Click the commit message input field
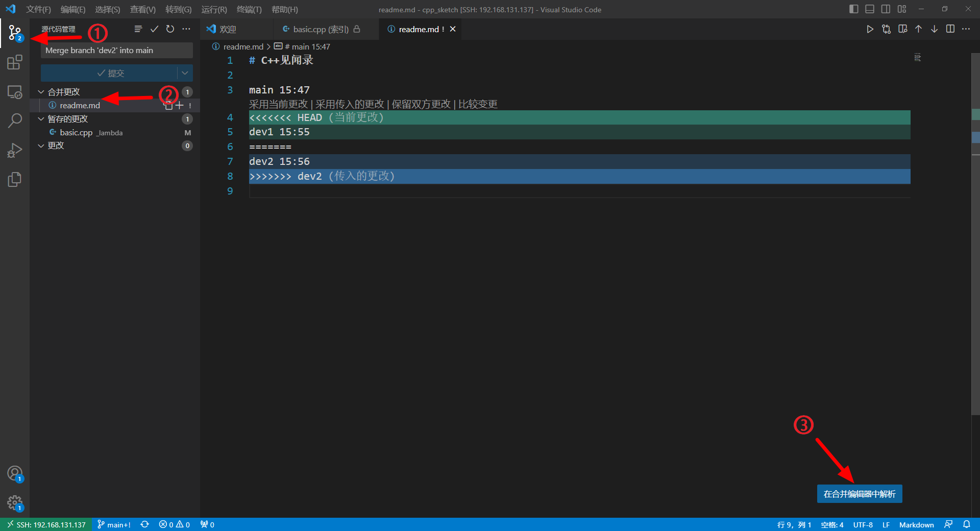Image resolution: width=980 pixels, height=531 pixels. coord(117,50)
